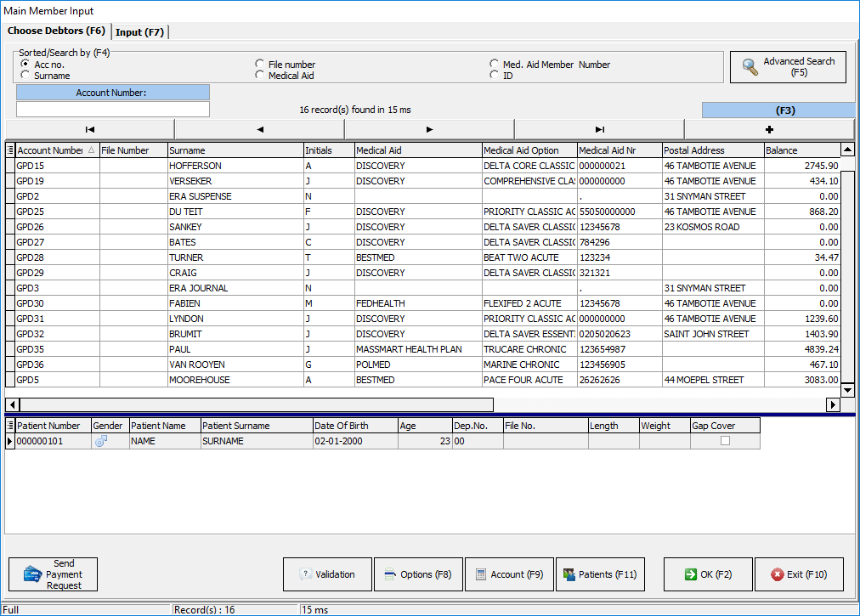Screen dimensions: 860x616
Task: Jump to last record arrow
Action: coord(599,129)
